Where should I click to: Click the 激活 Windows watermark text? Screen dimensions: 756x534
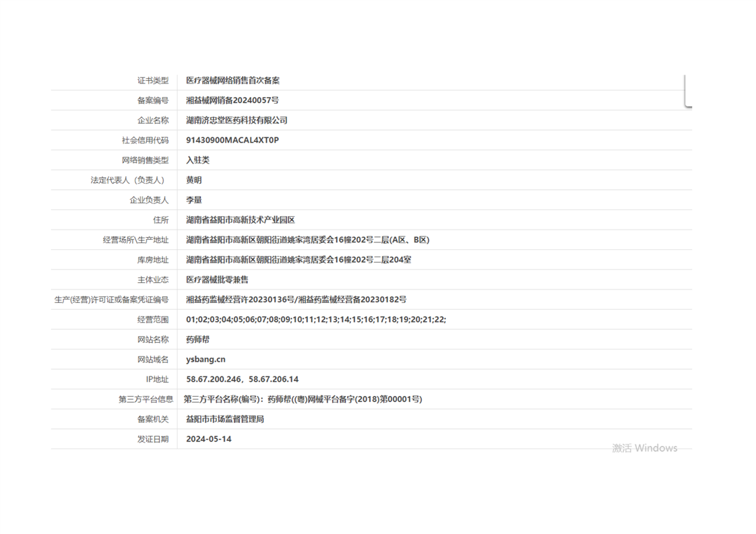644,448
